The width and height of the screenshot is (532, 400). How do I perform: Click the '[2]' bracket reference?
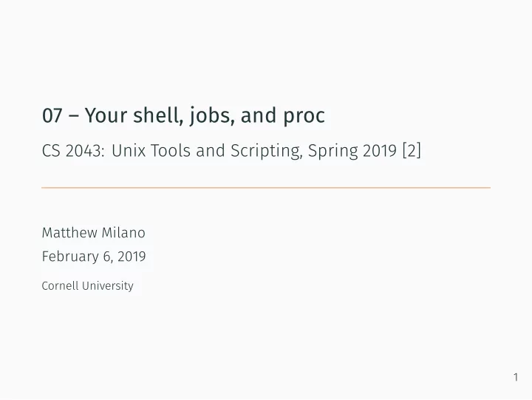[x=412, y=150]
